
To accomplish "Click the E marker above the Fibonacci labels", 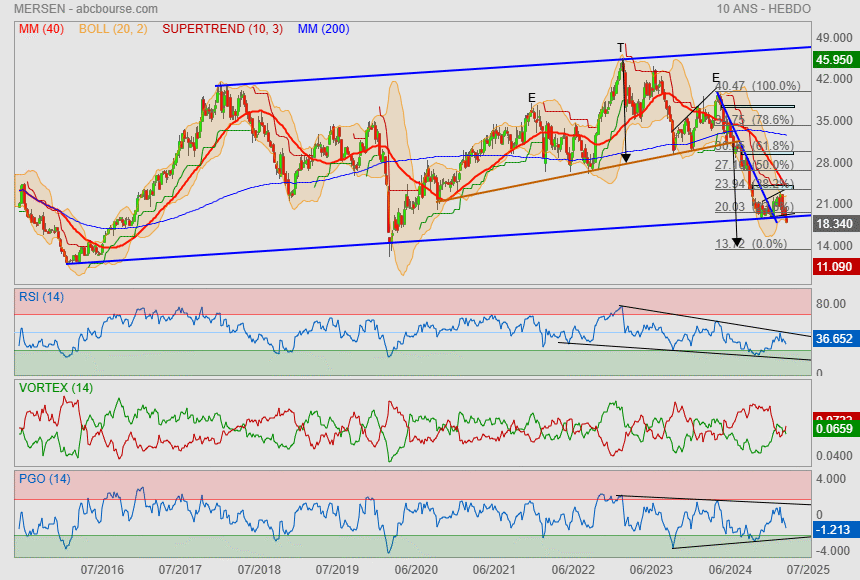I will tap(716, 77).
